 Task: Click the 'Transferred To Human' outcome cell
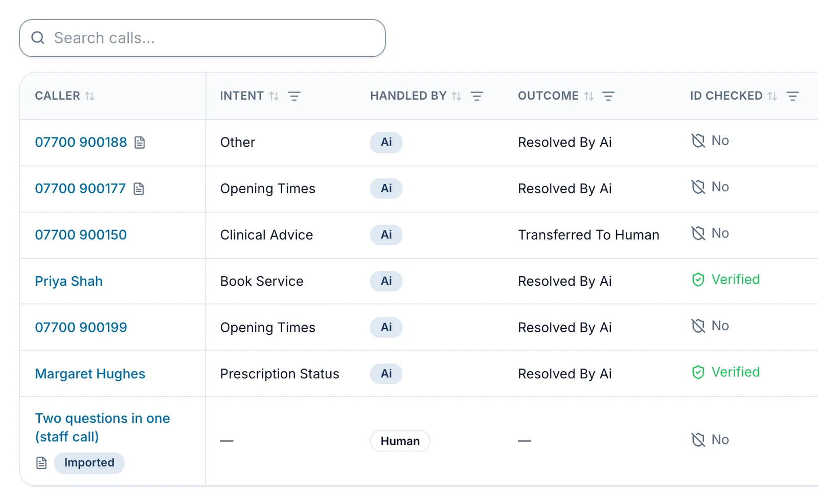(588, 235)
